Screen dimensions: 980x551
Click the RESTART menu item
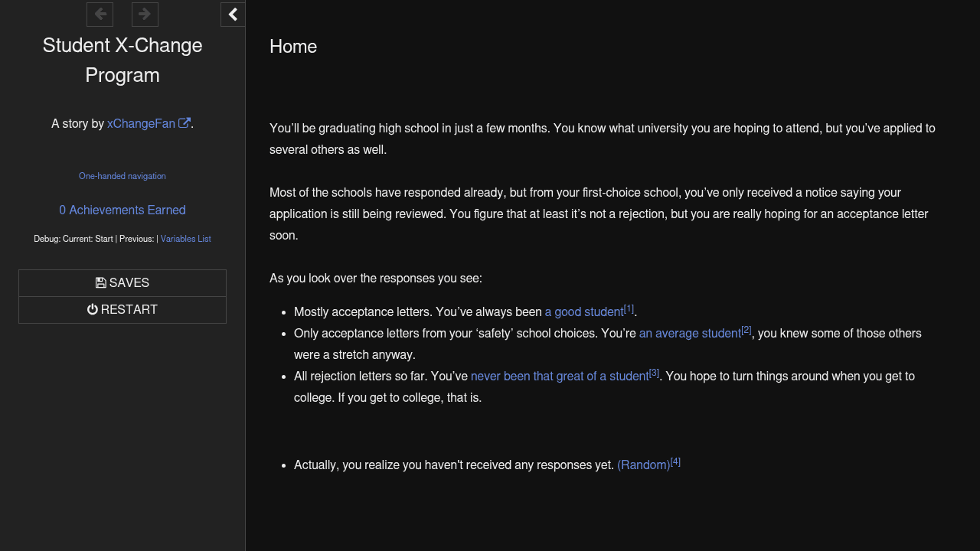(122, 310)
